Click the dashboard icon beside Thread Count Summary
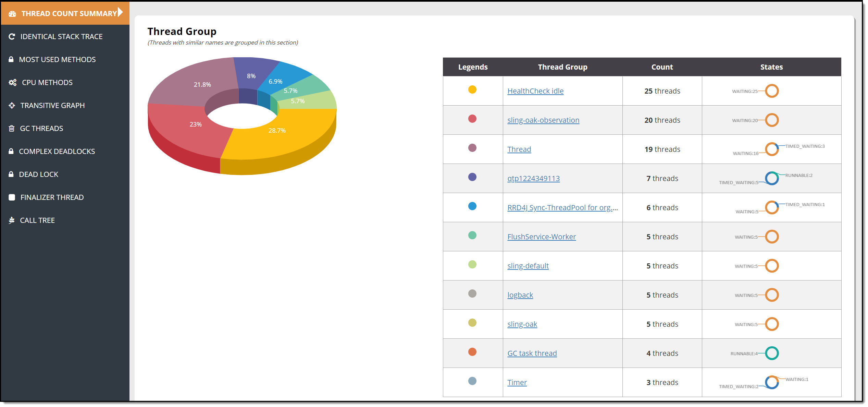The image size is (868, 407). tap(12, 14)
